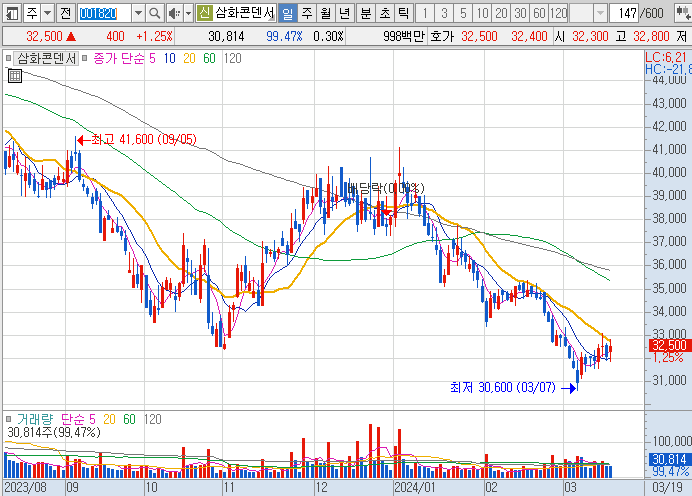Viewport: 692px width, 496px height.
Task: Click the blue 10-day MA legend
Action: pos(169,58)
